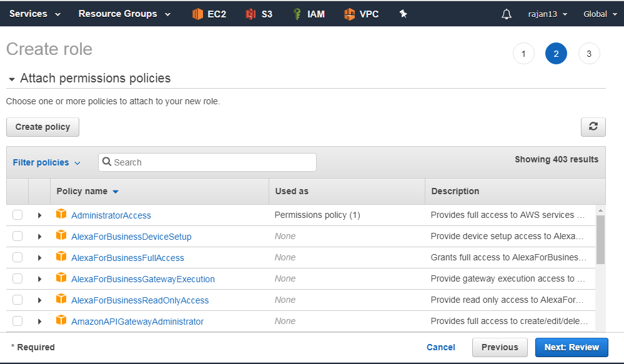Viewport: 624px width, 364px height.
Task: Click the search magnifier icon
Action: [x=107, y=162]
